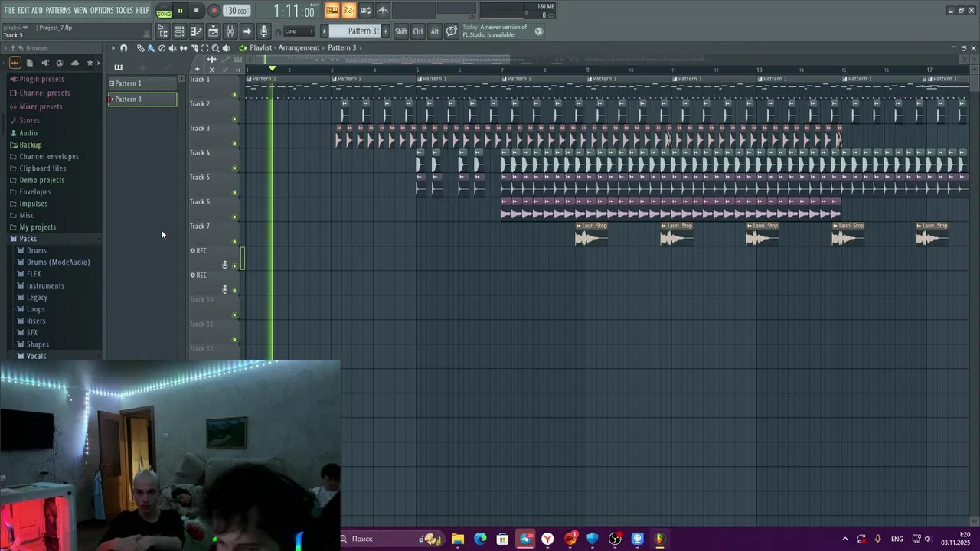Select the Mute tool in playlist toolbar

pyautogui.click(x=172, y=47)
